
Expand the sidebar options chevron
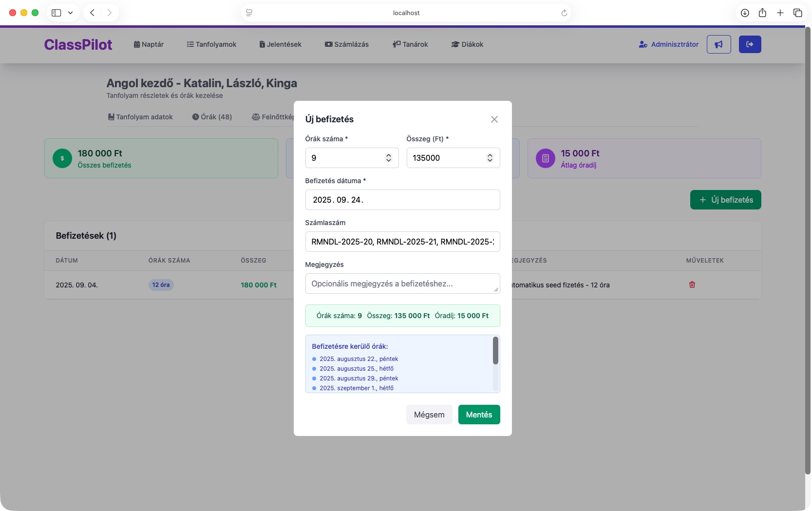coord(70,13)
